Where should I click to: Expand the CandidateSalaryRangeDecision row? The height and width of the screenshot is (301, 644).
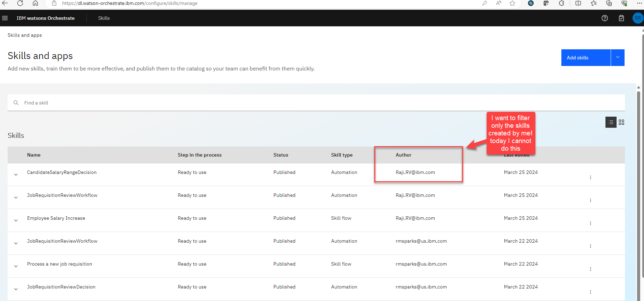pyautogui.click(x=16, y=175)
